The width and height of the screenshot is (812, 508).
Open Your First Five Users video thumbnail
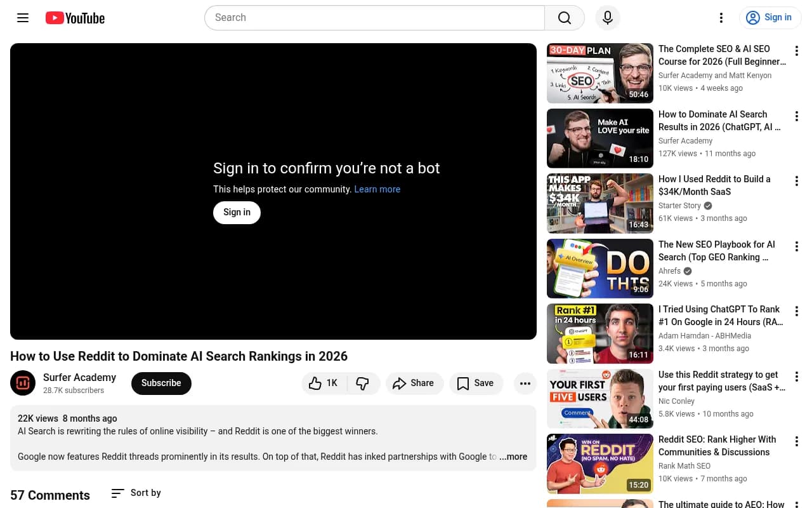[599, 399]
